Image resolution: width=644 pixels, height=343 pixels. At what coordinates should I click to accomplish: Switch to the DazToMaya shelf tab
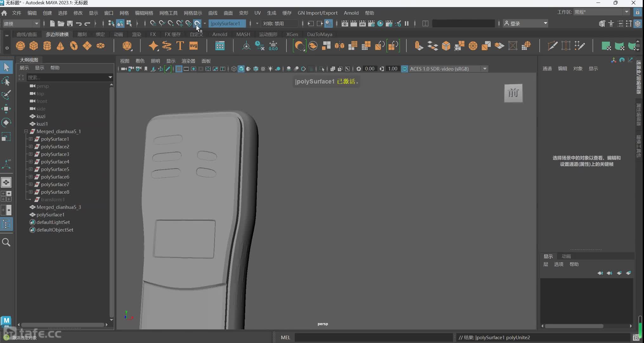pos(319,34)
